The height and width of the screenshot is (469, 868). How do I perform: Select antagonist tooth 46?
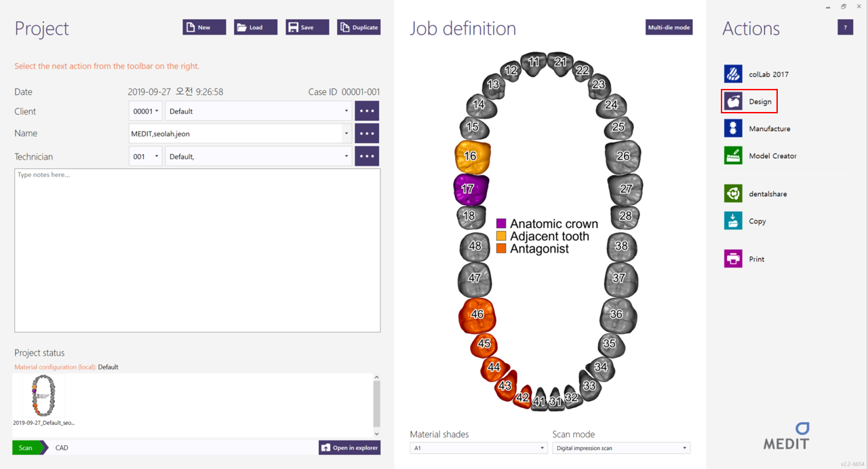(x=477, y=315)
